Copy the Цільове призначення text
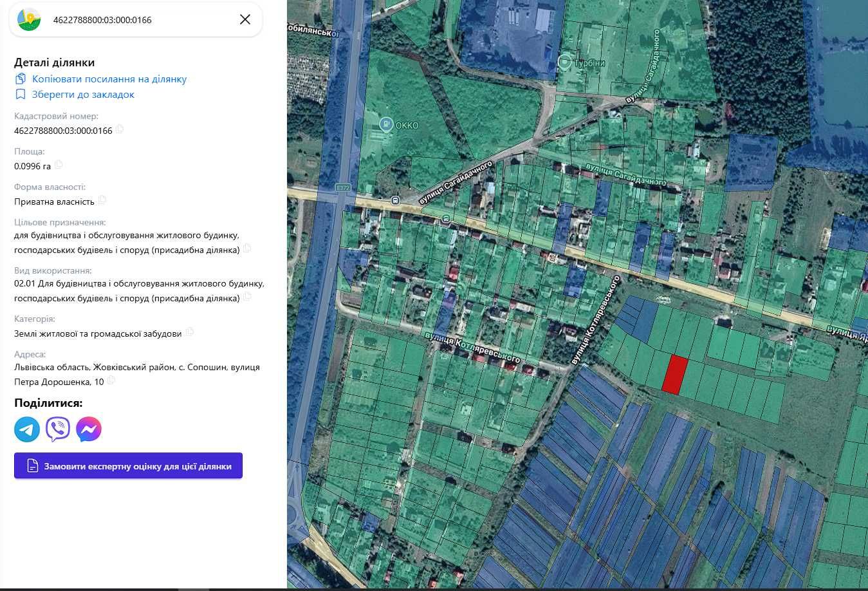868x591 pixels. [x=247, y=249]
